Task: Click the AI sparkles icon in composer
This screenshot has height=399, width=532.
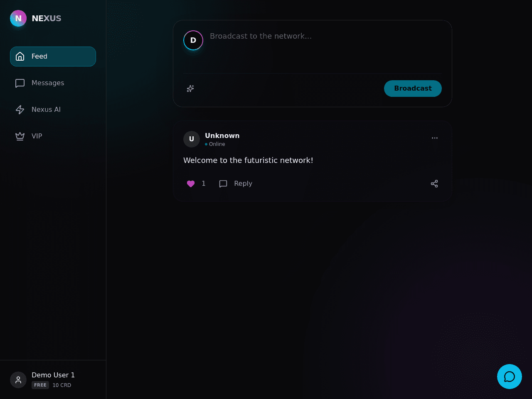Action: click(x=190, y=89)
